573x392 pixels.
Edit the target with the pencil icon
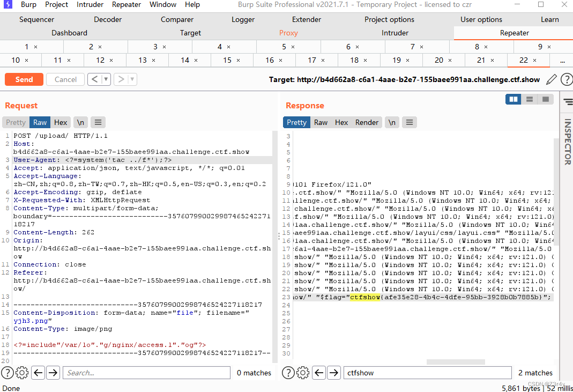(x=552, y=79)
